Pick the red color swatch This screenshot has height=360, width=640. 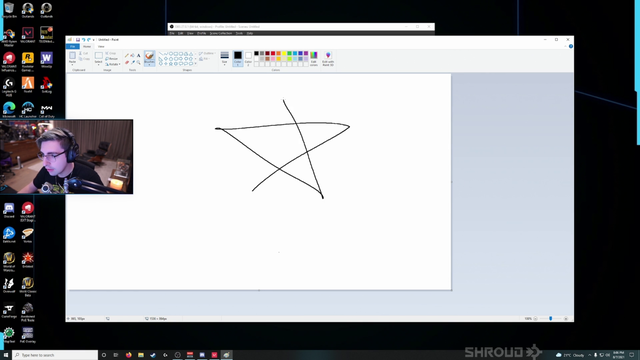tap(273, 53)
